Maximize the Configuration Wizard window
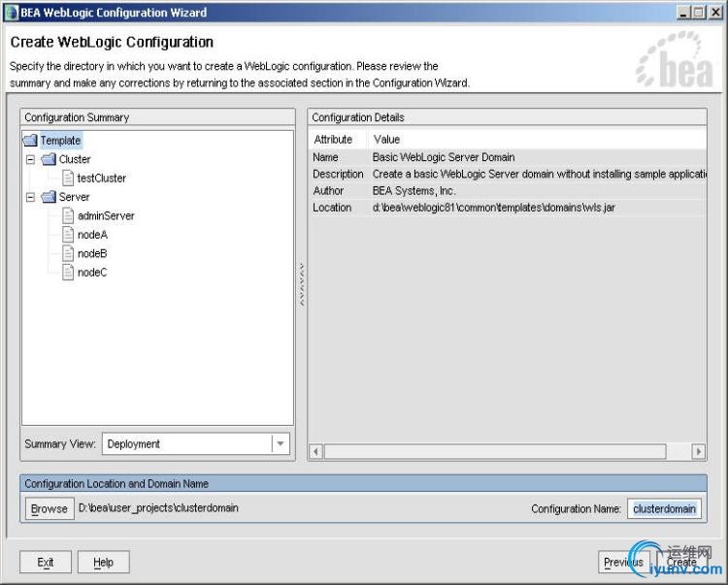The width and height of the screenshot is (728, 585). tap(698, 13)
